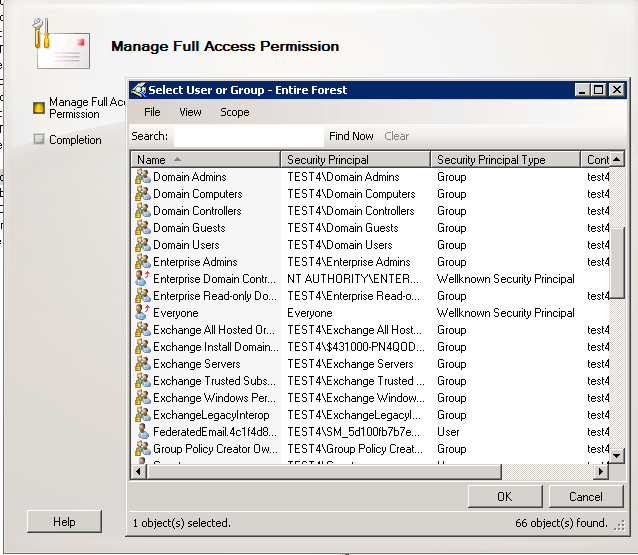Image resolution: width=638 pixels, height=555 pixels.
Task: Click the 66 object(s) found status text
Action: pyautogui.click(x=561, y=522)
